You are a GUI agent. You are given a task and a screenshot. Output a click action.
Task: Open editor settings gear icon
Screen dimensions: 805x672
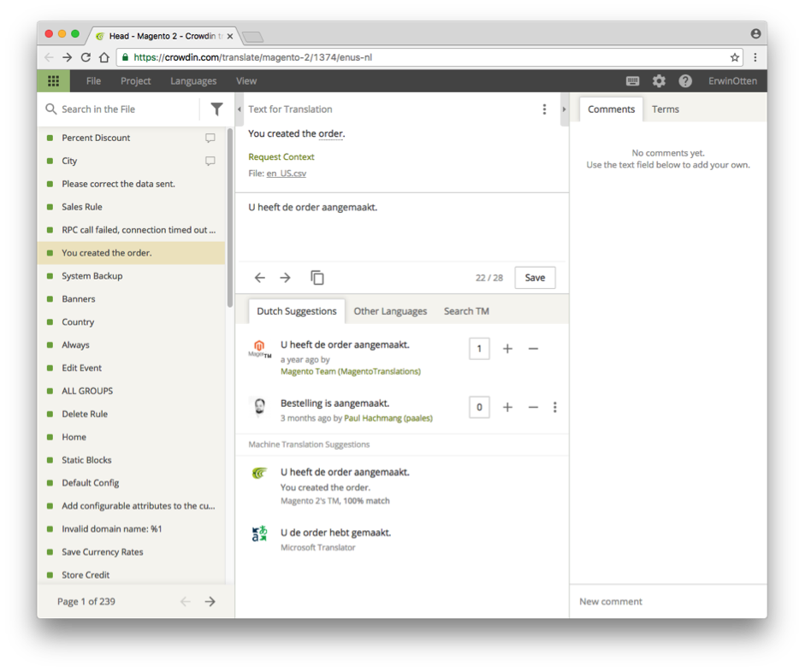659,81
